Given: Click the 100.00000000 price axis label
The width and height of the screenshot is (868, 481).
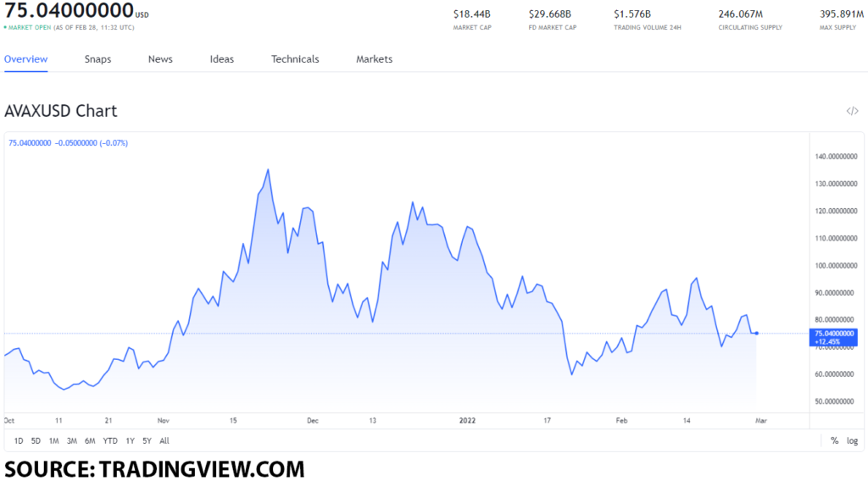Looking at the screenshot, I should tap(836, 265).
